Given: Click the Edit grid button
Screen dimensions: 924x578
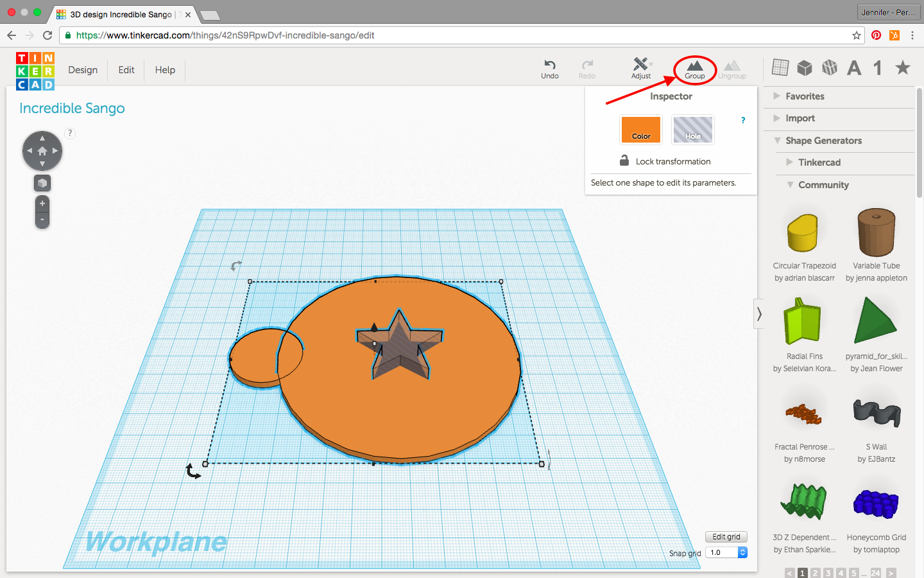Looking at the screenshot, I should (x=726, y=537).
